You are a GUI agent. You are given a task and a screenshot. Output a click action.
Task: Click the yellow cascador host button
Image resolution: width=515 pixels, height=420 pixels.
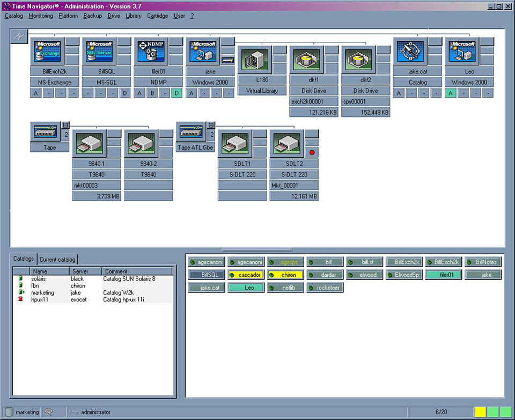click(x=246, y=275)
